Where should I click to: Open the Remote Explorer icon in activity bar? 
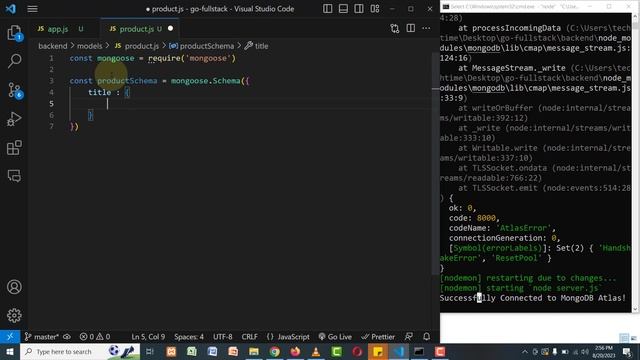click(x=14, y=176)
